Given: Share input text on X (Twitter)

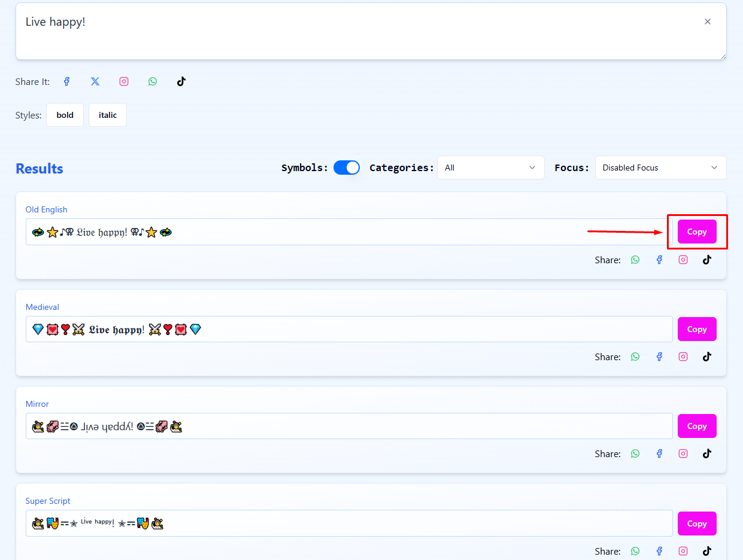Looking at the screenshot, I should tap(95, 81).
